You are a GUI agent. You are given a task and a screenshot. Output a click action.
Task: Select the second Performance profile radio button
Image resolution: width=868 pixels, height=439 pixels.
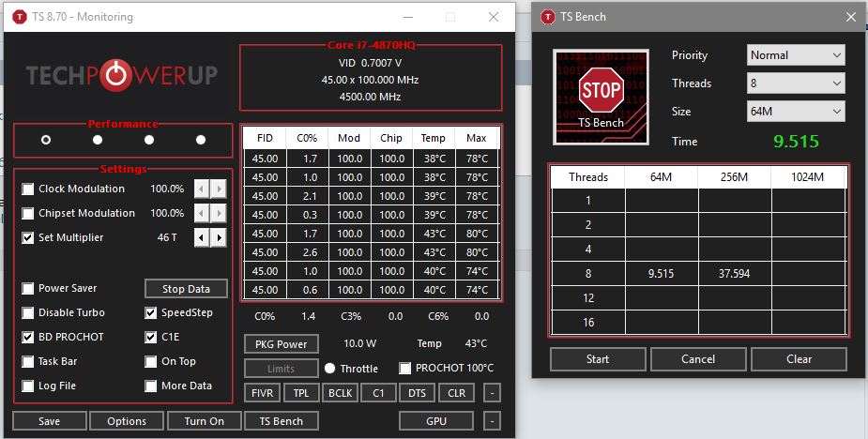pyautogui.click(x=98, y=140)
